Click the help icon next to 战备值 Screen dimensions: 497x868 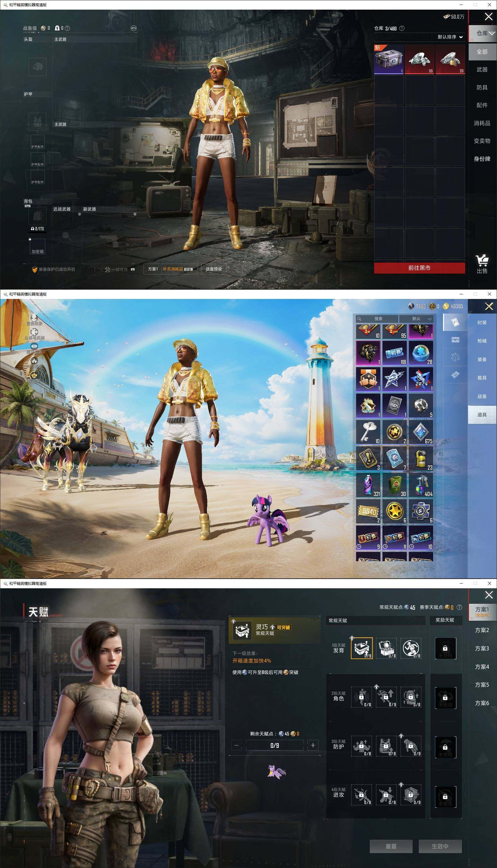point(68,28)
